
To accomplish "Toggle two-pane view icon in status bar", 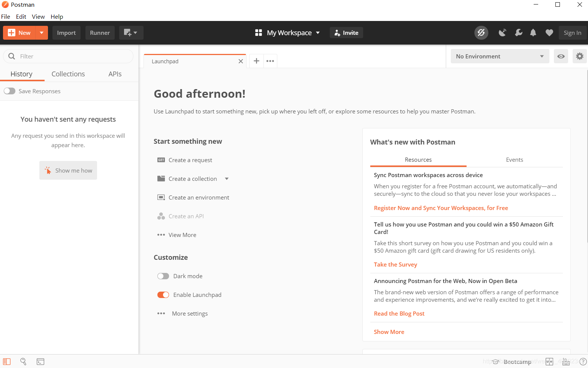I will click(x=549, y=362).
